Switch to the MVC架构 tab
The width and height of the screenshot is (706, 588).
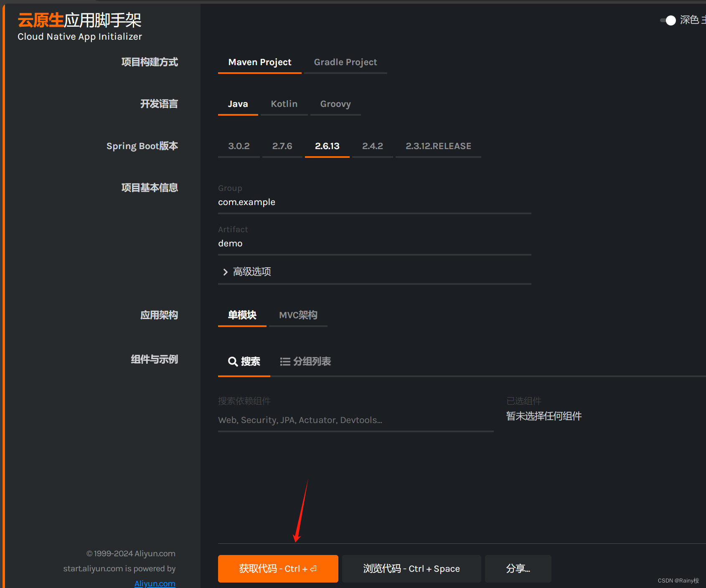(298, 315)
